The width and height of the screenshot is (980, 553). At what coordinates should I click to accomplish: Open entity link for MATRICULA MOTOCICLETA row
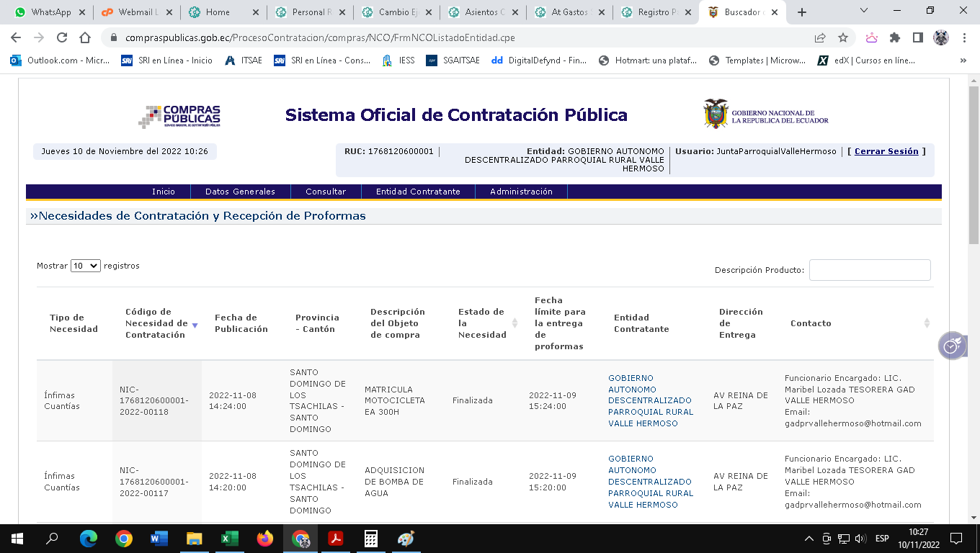click(650, 400)
